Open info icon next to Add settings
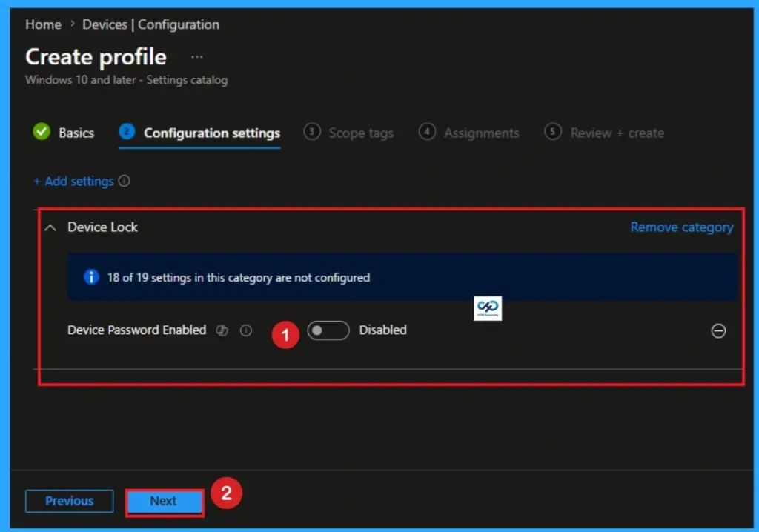The width and height of the screenshot is (759, 532). point(125,181)
